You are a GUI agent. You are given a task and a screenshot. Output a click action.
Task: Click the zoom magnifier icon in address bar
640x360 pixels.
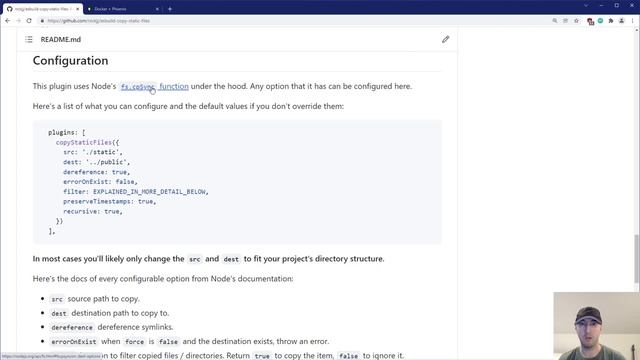(555, 21)
